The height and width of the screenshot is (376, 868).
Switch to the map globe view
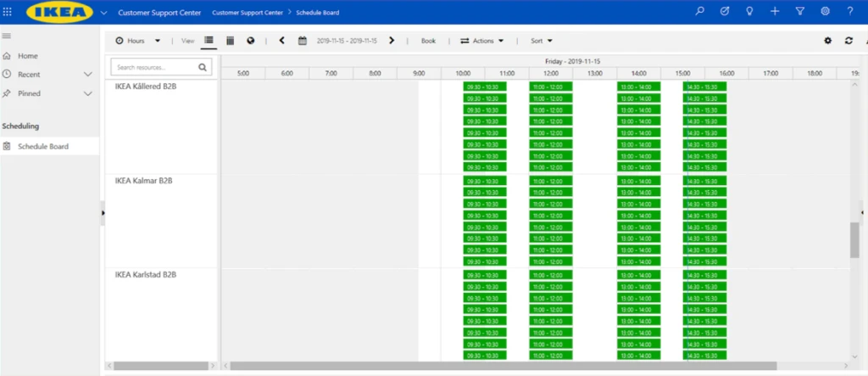[251, 41]
